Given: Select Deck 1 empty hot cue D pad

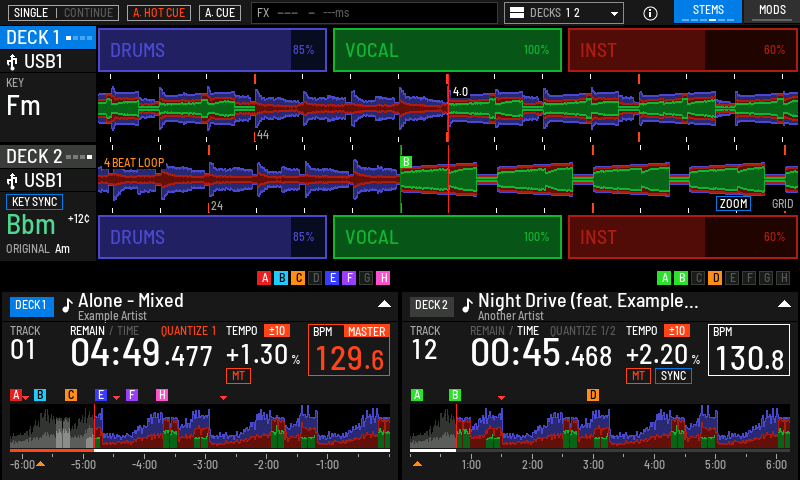Looking at the screenshot, I should [x=315, y=278].
